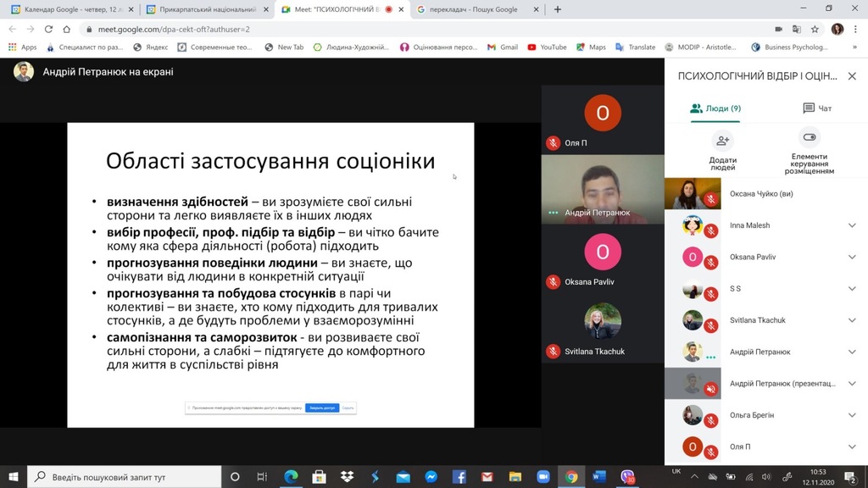
Task: Open dropdown for Ольга Брегін
Action: click(x=852, y=415)
